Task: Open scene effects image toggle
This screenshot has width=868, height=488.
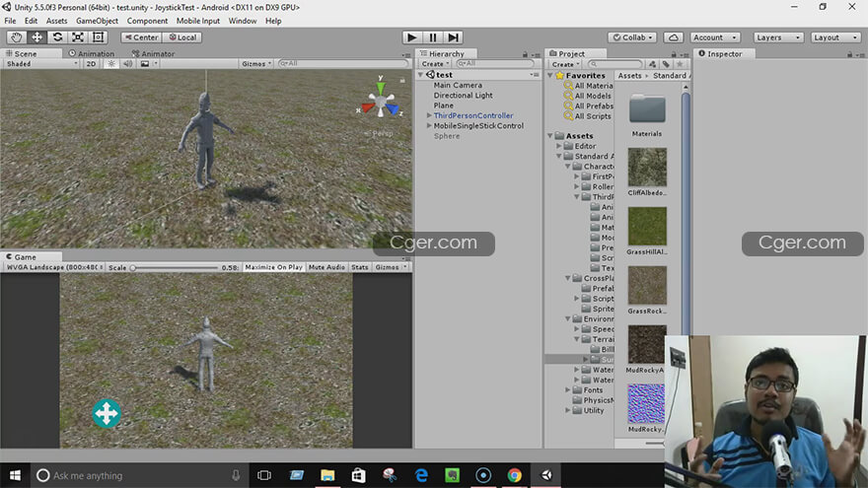Action: [145, 64]
